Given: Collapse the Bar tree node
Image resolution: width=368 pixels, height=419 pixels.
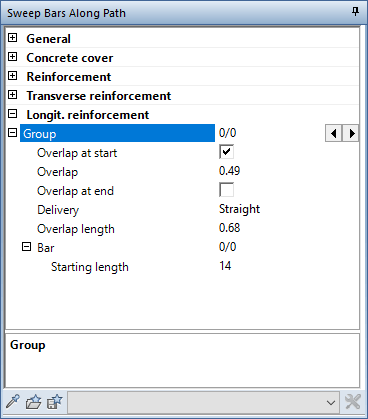Looking at the screenshot, I should [27, 247].
